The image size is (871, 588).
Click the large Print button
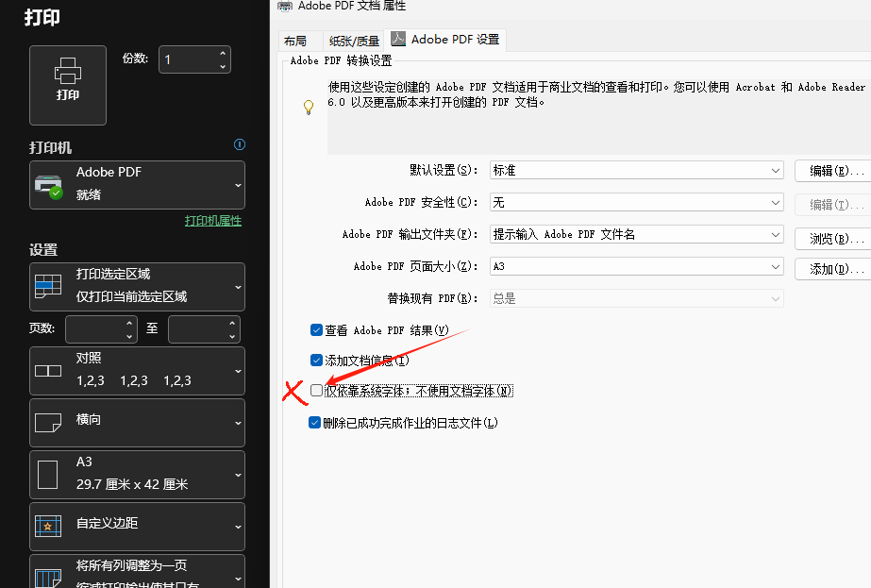click(x=68, y=85)
